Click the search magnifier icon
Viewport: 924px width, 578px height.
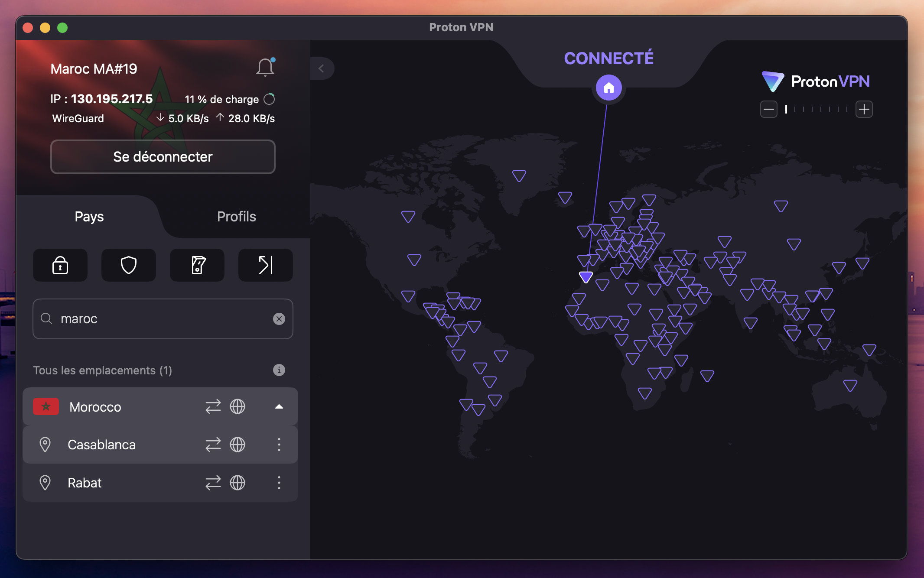[x=46, y=319]
